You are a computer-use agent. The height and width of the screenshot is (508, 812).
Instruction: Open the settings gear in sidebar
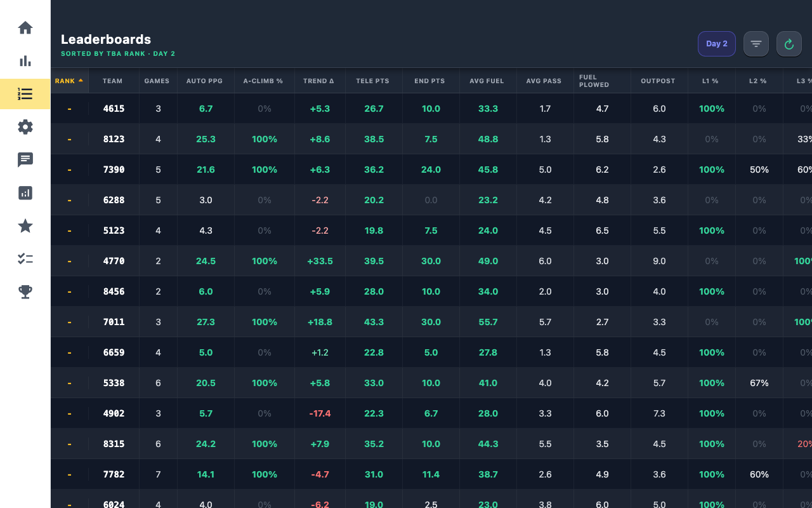pyautogui.click(x=25, y=127)
